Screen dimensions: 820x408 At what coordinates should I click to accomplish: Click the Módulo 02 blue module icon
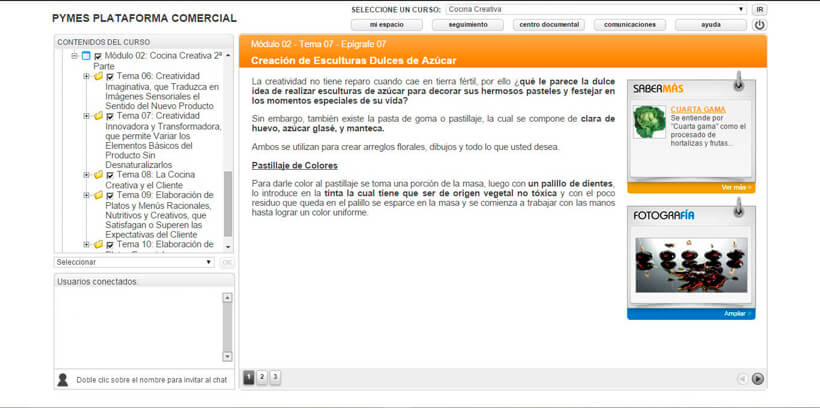pos(86,55)
